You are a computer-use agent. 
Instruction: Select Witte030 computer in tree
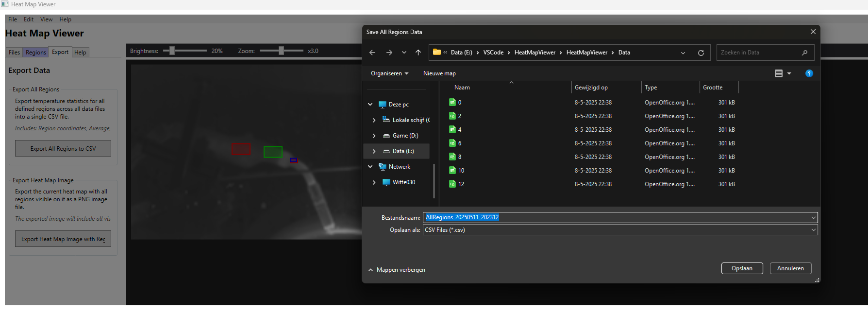pyautogui.click(x=403, y=182)
